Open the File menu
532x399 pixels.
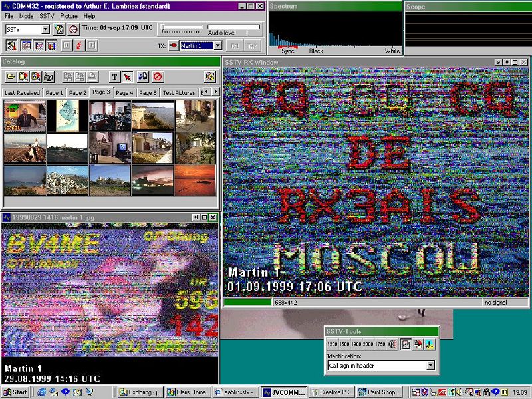click(x=9, y=16)
